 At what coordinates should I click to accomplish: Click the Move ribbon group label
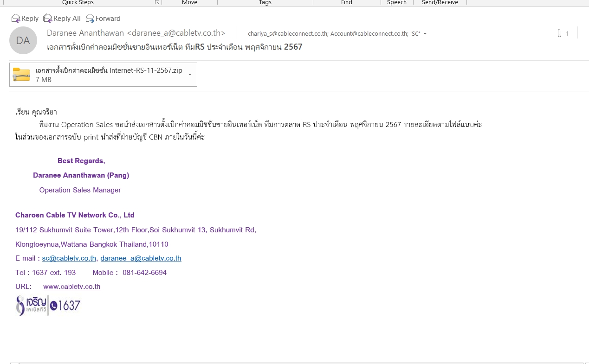[189, 3]
